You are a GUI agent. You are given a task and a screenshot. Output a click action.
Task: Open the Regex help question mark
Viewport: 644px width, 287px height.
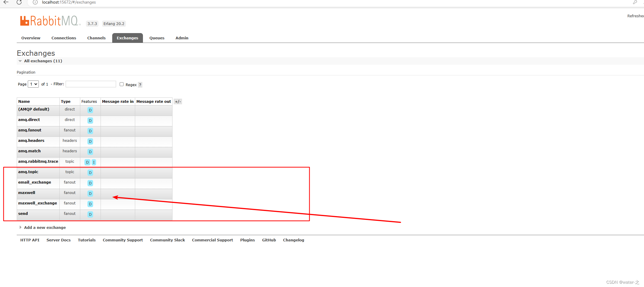(x=140, y=85)
